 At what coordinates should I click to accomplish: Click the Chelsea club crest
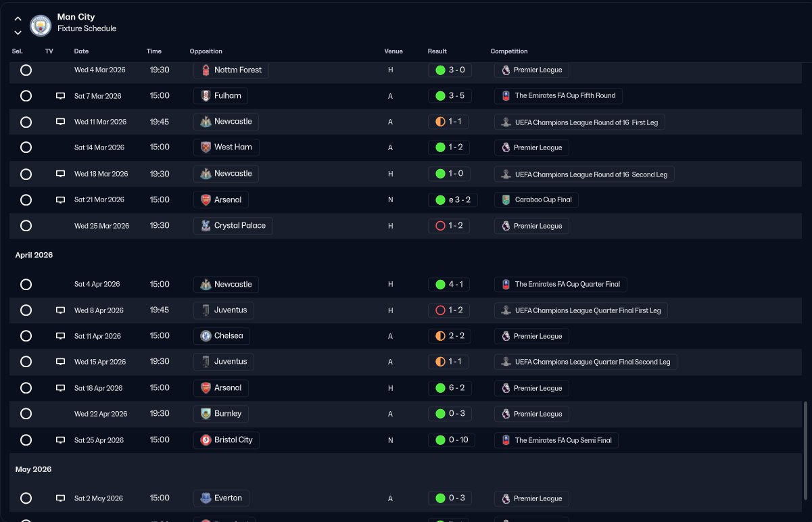(206, 336)
